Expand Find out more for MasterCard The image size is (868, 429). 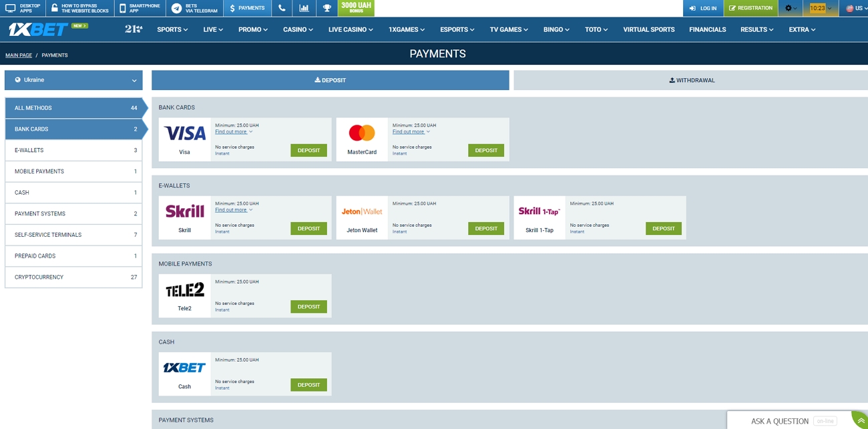point(411,132)
